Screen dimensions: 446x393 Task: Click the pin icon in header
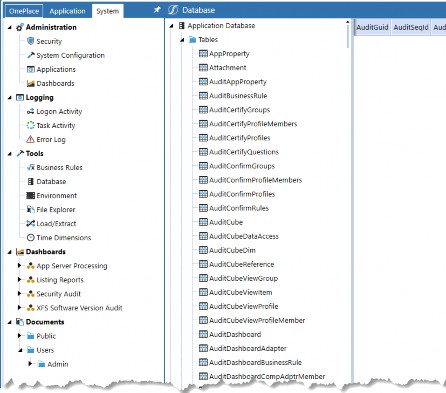click(x=157, y=10)
